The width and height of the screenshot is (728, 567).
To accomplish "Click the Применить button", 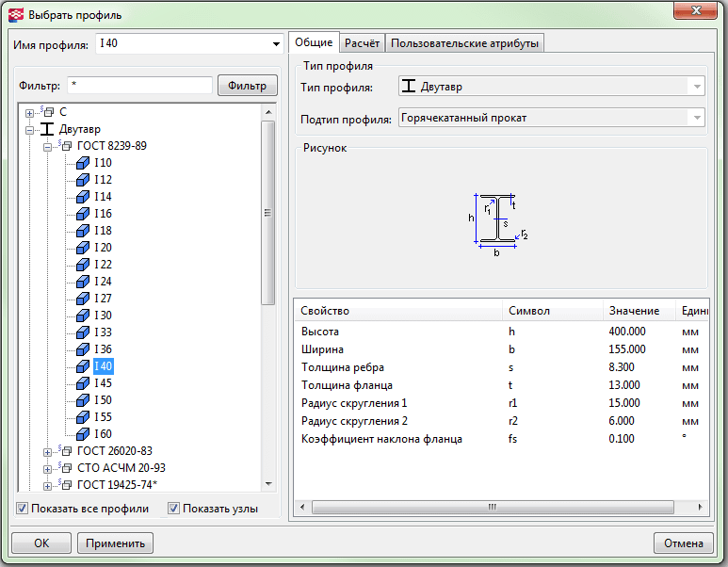I will [115, 543].
